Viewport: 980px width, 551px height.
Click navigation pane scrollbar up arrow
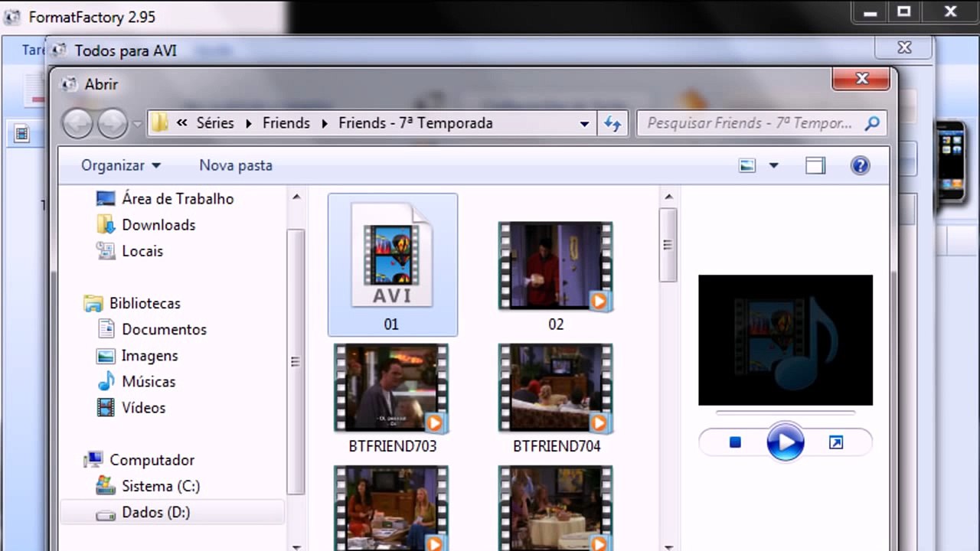click(x=296, y=197)
